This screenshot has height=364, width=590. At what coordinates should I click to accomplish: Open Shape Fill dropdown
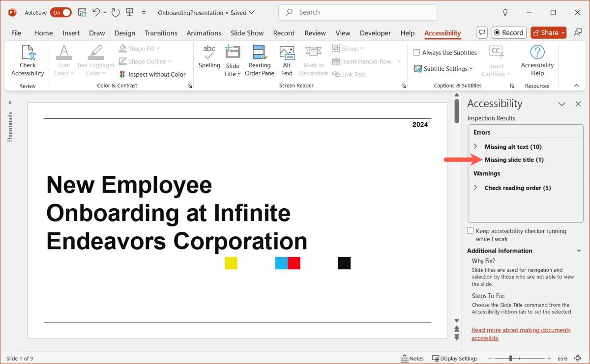(x=139, y=49)
